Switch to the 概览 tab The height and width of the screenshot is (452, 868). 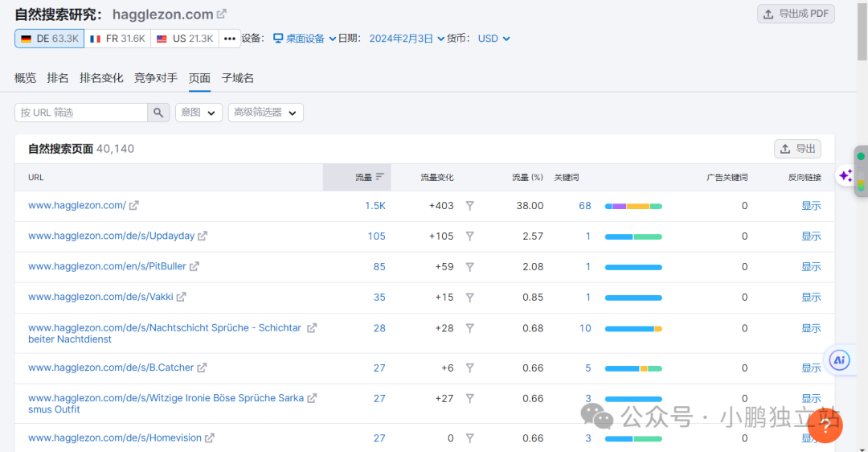click(x=25, y=78)
